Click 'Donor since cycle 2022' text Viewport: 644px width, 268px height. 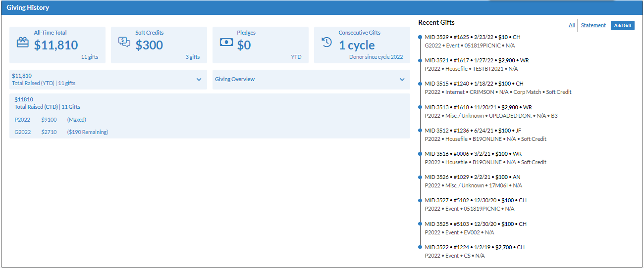(376, 57)
